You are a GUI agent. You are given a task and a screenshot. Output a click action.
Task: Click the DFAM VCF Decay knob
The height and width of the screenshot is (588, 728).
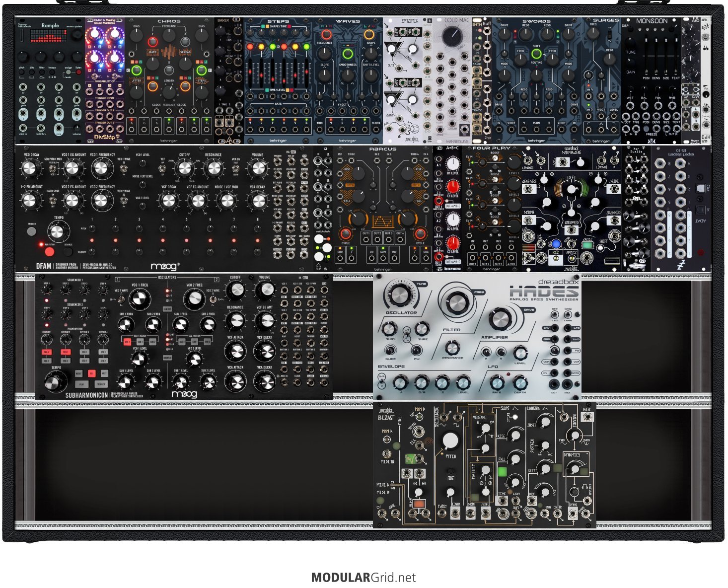coord(169,201)
